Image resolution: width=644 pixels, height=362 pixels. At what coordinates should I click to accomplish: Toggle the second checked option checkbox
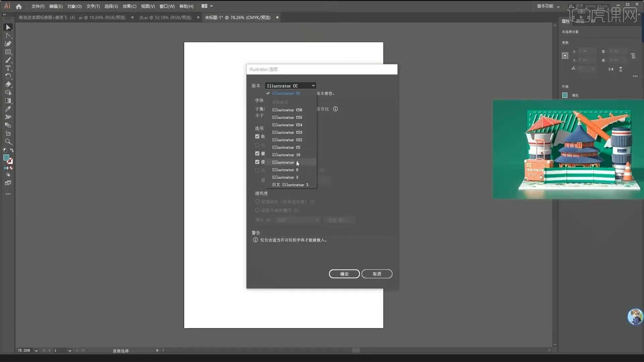click(x=257, y=154)
